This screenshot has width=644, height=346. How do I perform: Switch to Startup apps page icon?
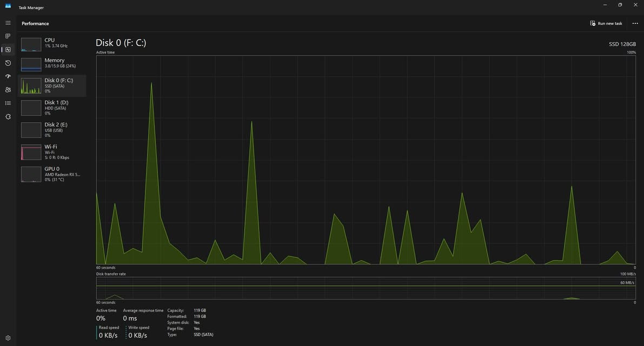8,76
